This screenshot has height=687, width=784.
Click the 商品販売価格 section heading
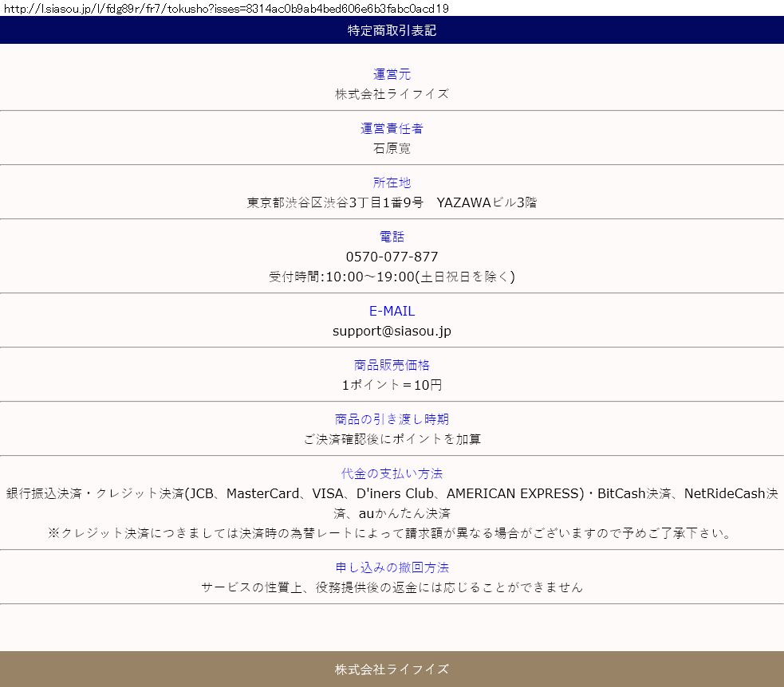[392, 365]
